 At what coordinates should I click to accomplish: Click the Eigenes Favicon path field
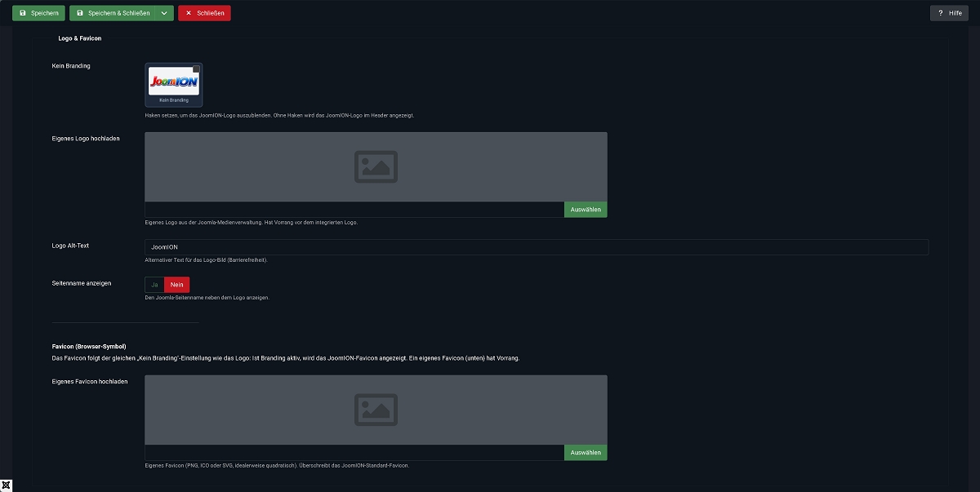(x=354, y=453)
